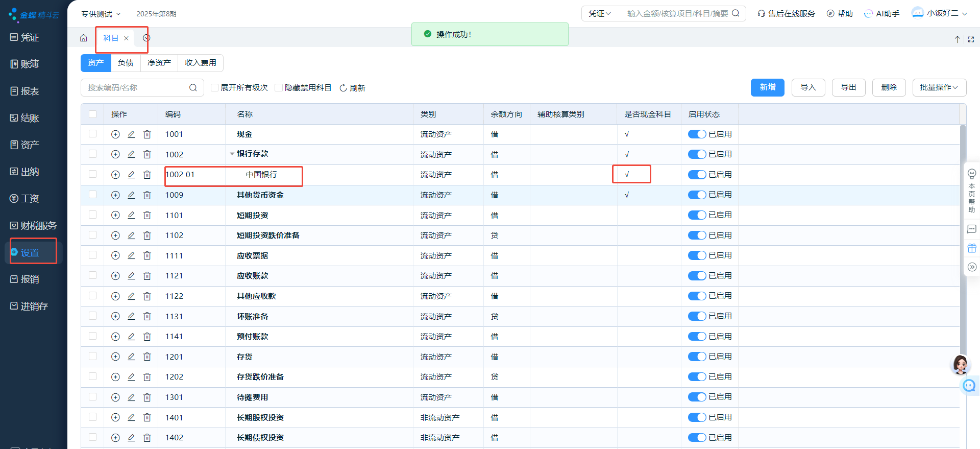Open the 批量操作 dropdown
The width and height of the screenshot is (980, 449).
pos(939,87)
